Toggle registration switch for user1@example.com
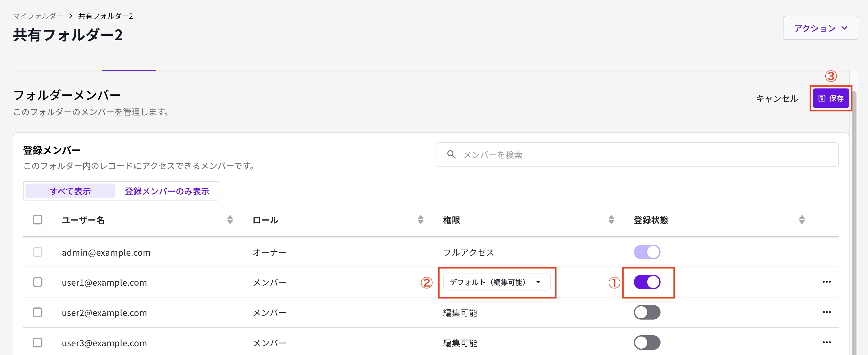Image resolution: width=868 pixels, height=355 pixels. pyautogui.click(x=647, y=282)
